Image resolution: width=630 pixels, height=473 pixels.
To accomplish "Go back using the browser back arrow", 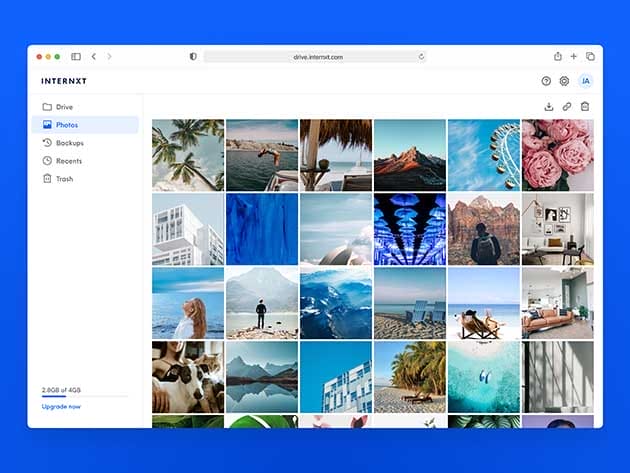I will [94, 57].
